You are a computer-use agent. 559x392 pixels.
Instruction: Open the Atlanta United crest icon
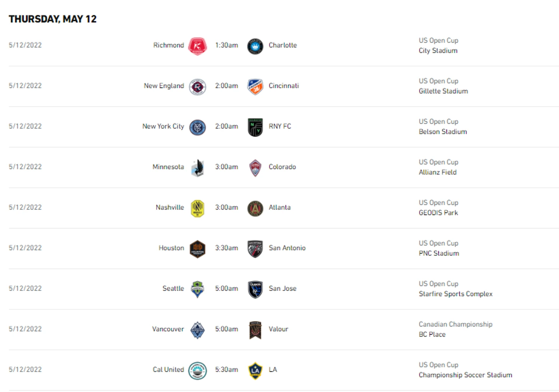click(x=255, y=209)
